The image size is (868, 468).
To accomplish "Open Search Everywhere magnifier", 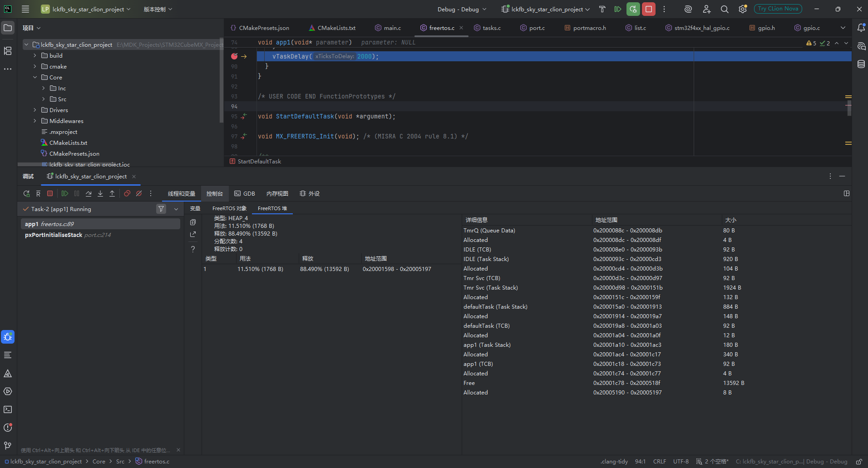I will point(725,9).
